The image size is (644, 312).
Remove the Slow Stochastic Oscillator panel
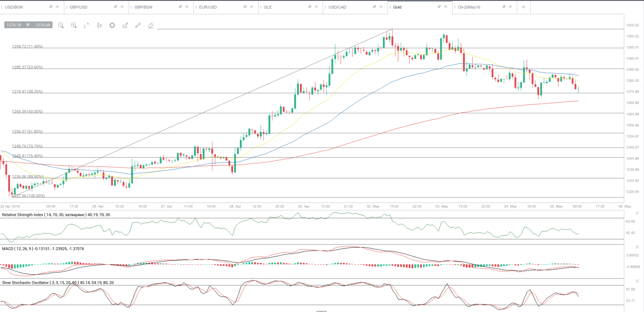(x=637, y=281)
